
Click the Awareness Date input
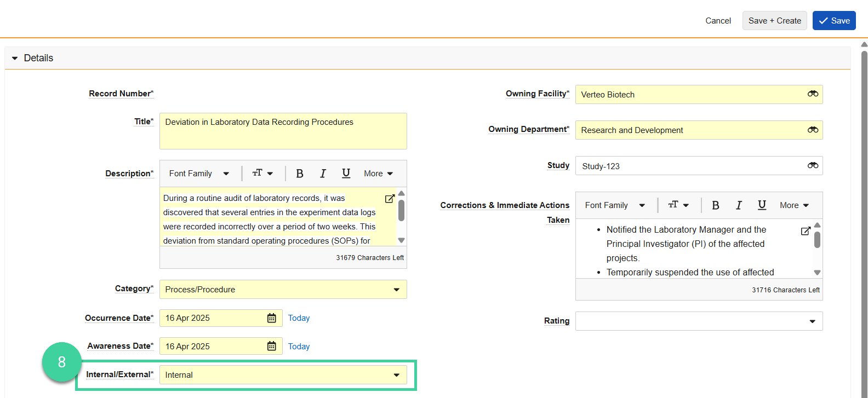point(221,346)
